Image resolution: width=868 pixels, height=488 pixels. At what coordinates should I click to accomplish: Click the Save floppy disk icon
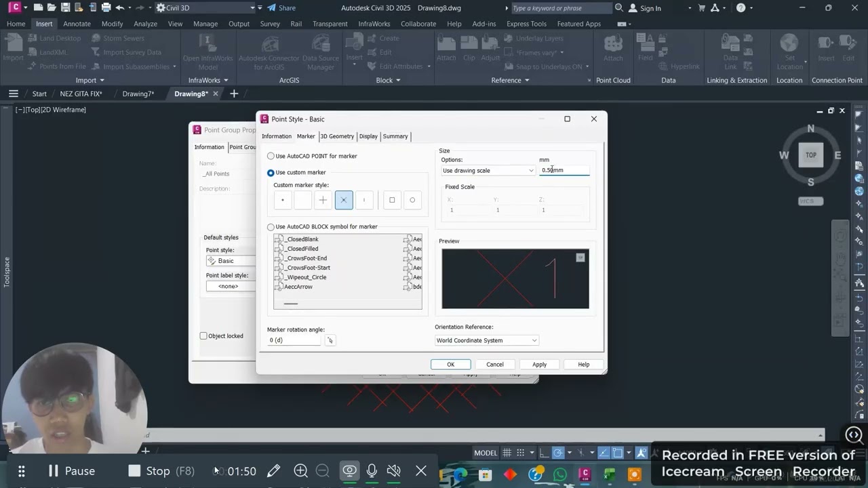pyautogui.click(x=65, y=8)
